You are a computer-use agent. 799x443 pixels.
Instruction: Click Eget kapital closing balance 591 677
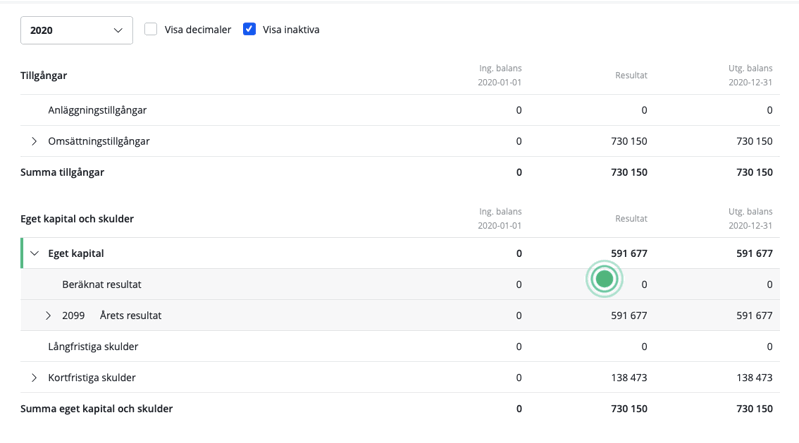tap(754, 254)
